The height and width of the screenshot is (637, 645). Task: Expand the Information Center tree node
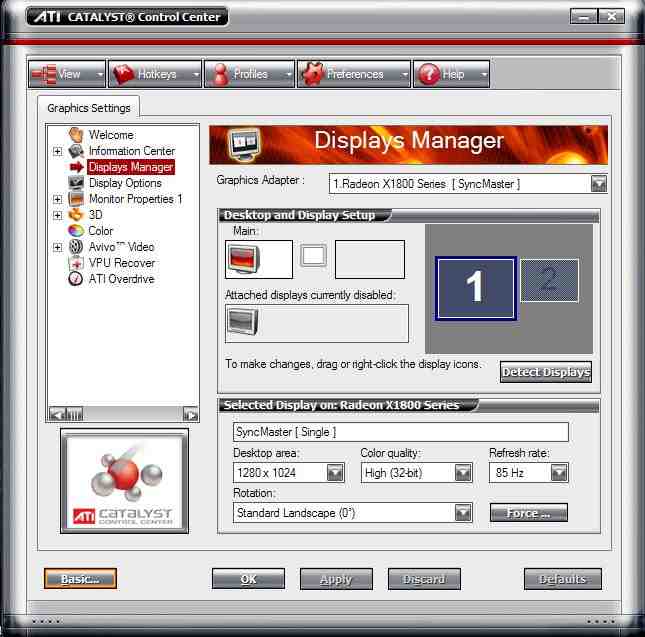(x=58, y=151)
